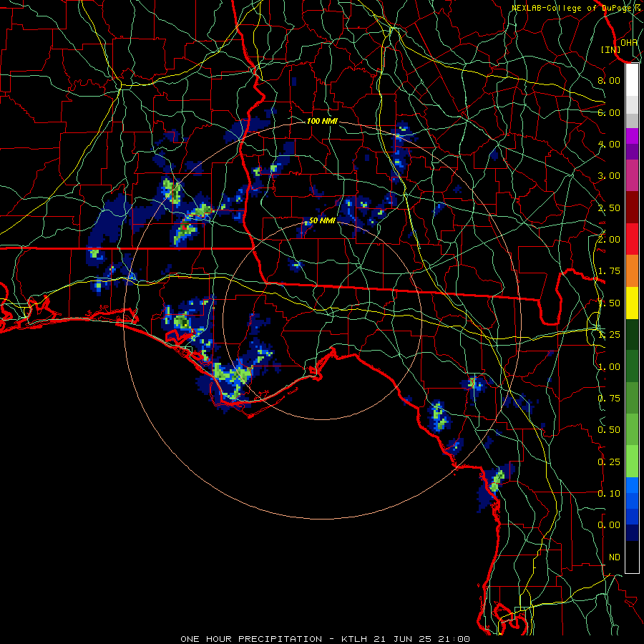Click the 6.00 legend value
Image resolution: width=644 pixels, height=644 pixels.
click(x=609, y=112)
